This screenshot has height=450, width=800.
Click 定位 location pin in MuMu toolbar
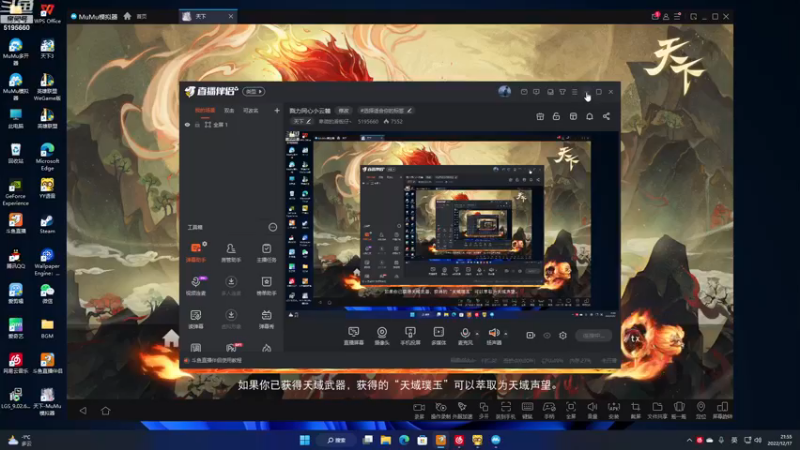click(701, 410)
